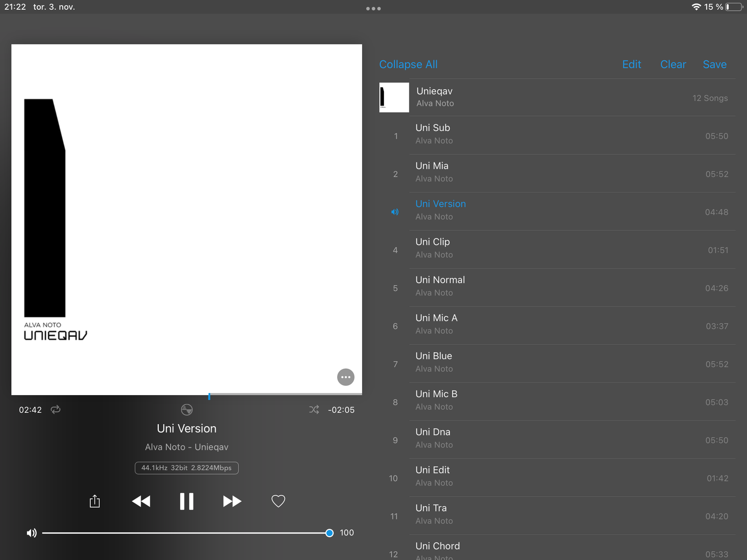747x560 pixels.
Task: Play track Uni Clip
Action: (x=557, y=249)
